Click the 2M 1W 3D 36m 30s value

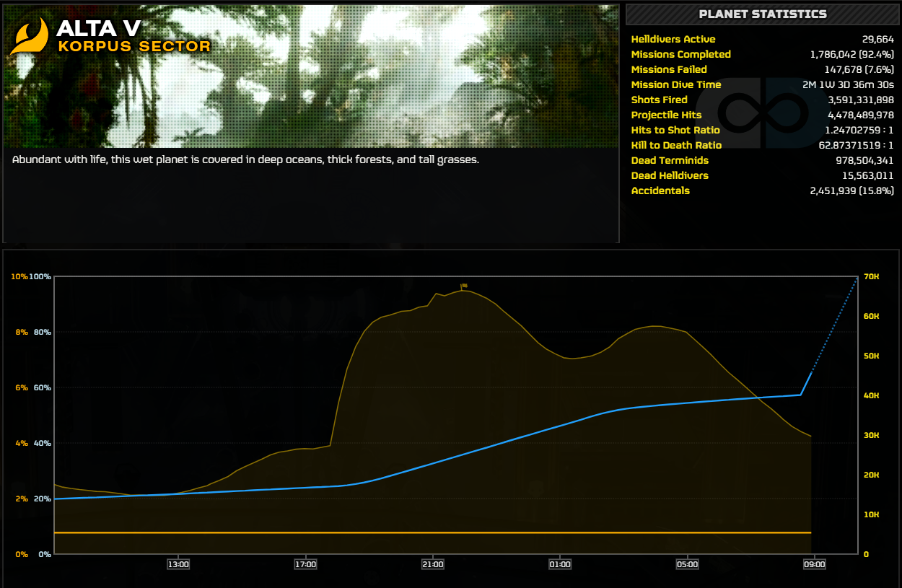(x=848, y=84)
